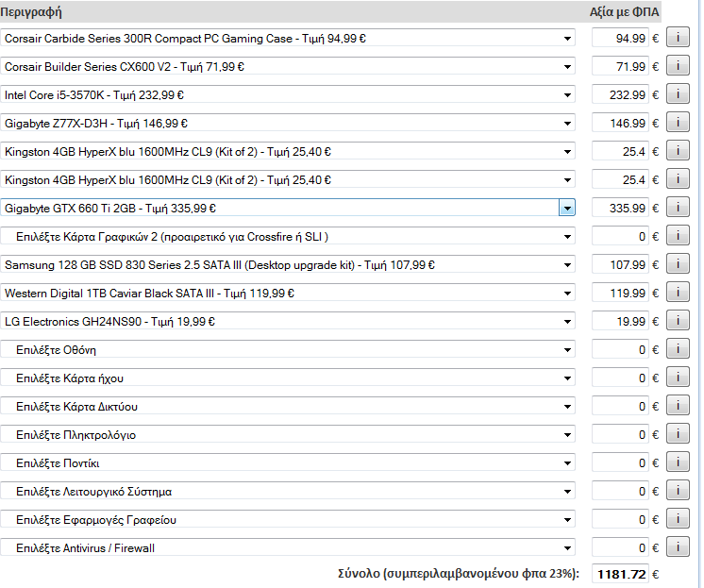Open the Επιλέξτε Κάρτα ήχου dropdown
The image size is (704, 588).
(x=287, y=378)
